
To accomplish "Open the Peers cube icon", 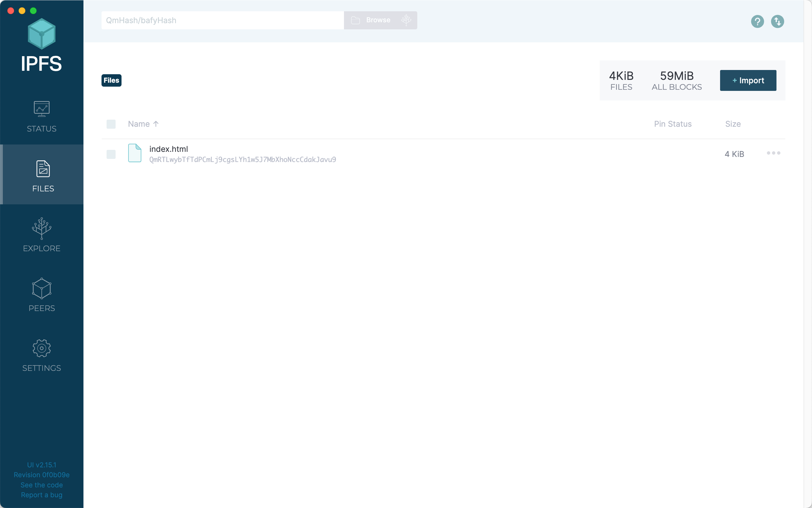I will point(42,288).
